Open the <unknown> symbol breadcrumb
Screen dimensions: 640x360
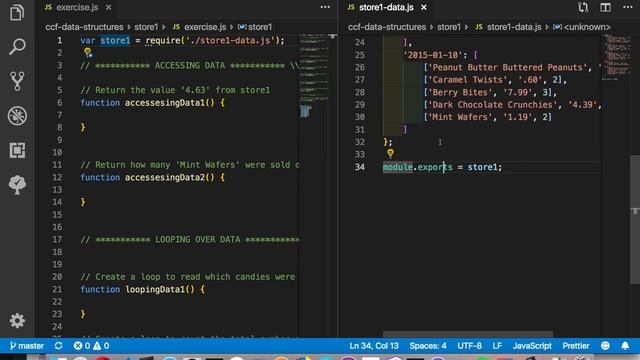tap(582, 27)
